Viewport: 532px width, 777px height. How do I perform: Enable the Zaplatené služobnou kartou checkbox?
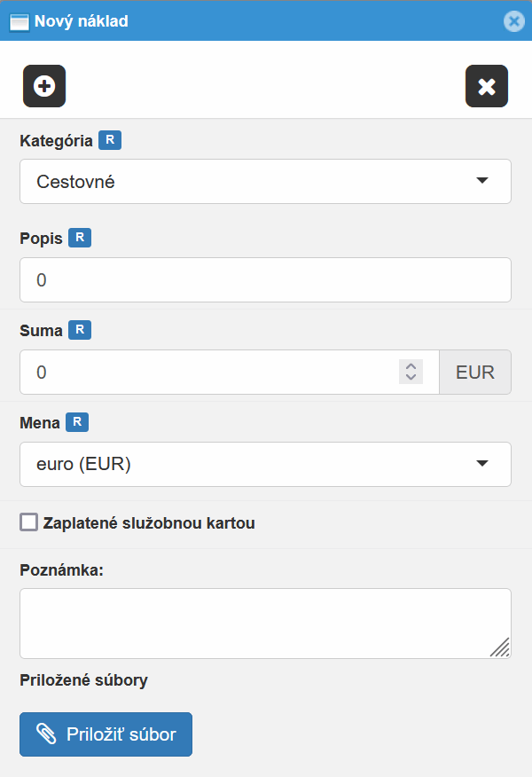(x=27, y=522)
